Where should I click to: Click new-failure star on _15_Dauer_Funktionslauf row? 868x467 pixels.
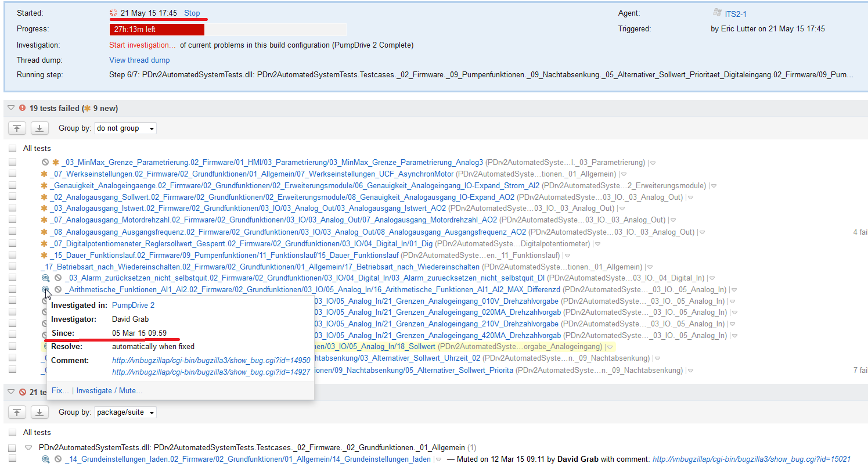click(44, 255)
